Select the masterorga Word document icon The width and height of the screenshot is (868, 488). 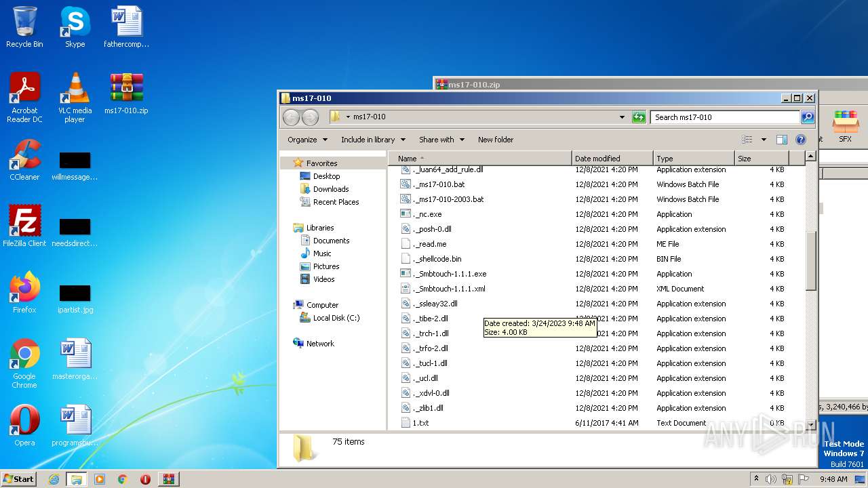point(75,359)
